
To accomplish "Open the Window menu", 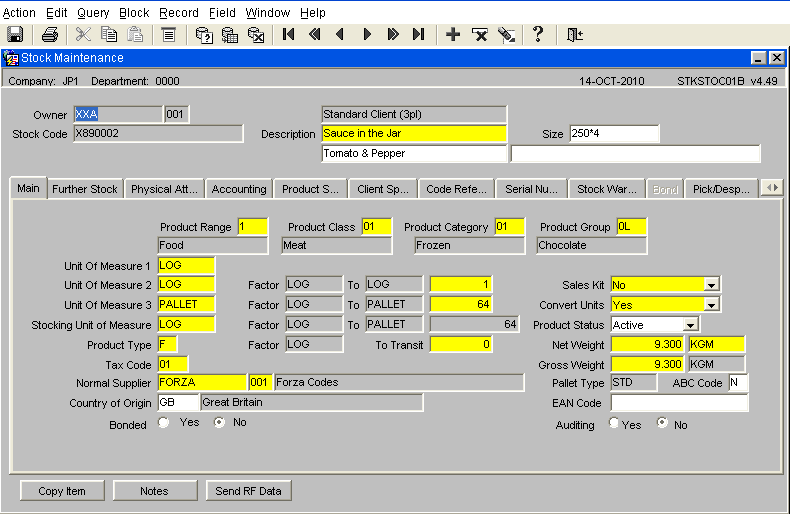I will click(x=268, y=13).
